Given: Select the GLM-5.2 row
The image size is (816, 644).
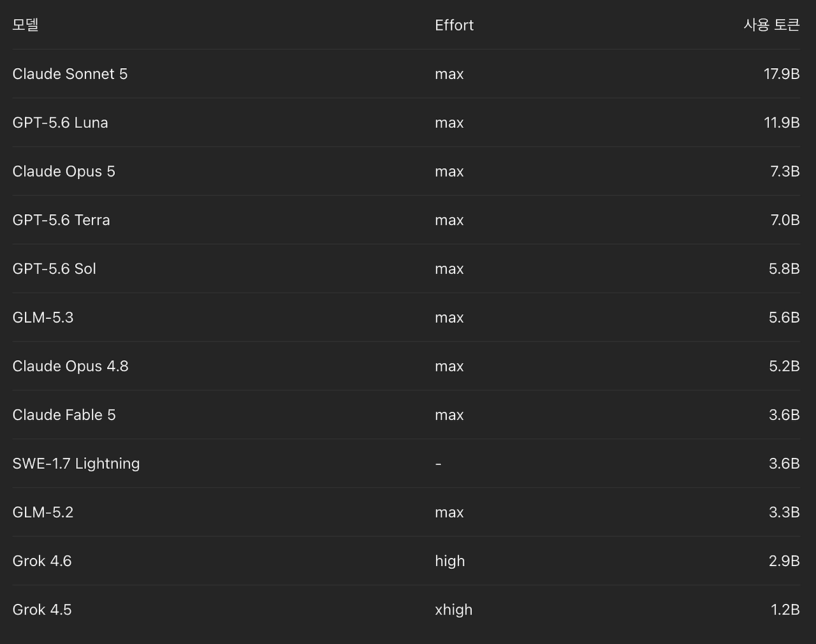Looking at the screenshot, I should pyautogui.click(x=406, y=513).
